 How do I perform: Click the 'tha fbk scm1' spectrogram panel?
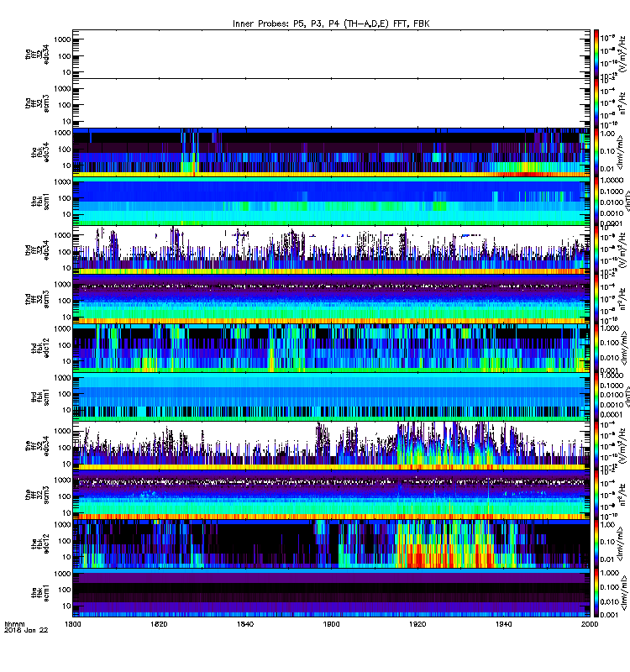tap(331, 201)
